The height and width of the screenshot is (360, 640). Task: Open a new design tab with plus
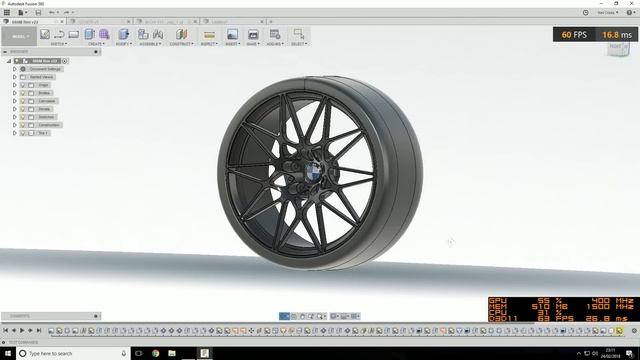271,21
